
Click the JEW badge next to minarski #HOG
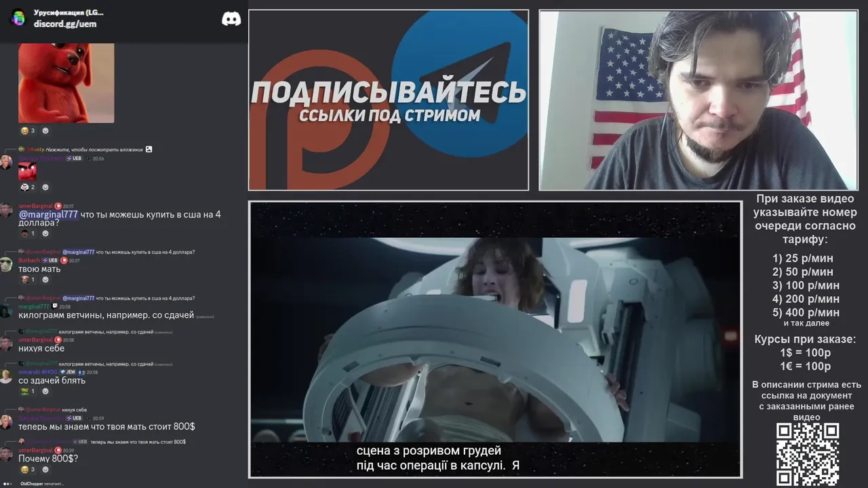(x=67, y=372)
